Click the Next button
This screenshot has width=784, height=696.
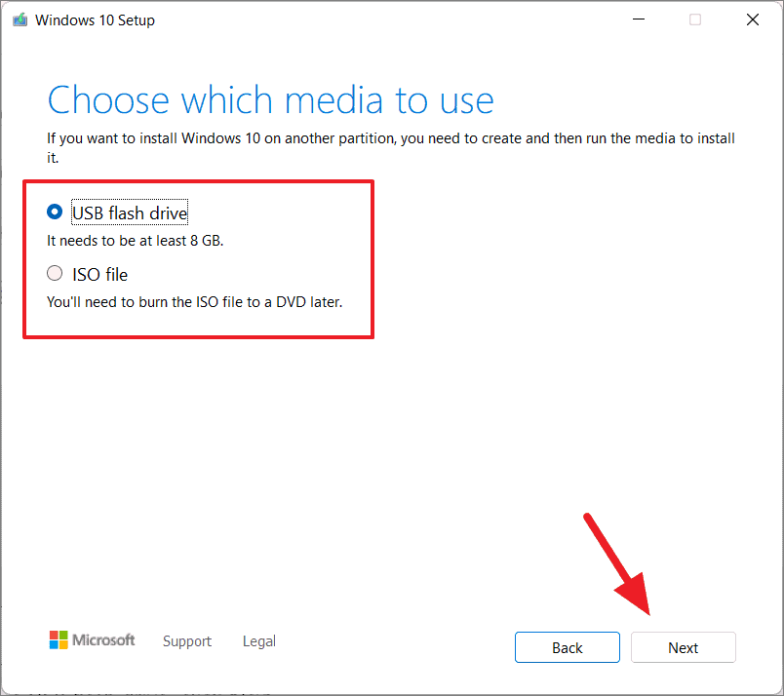[x=683, y=647]
